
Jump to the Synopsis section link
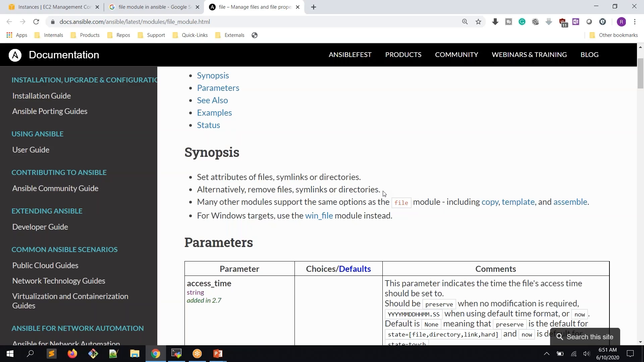click(x=213, y=75)
